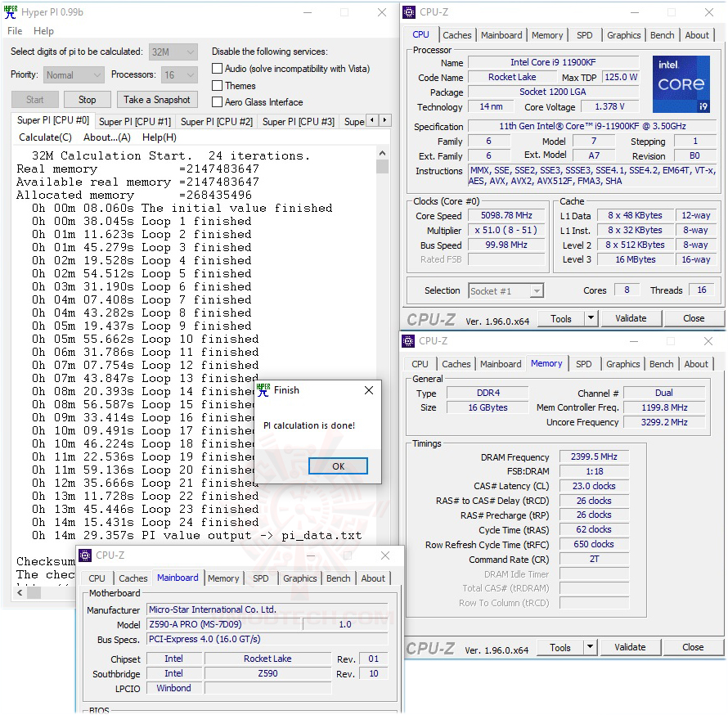
Task: Click the Model field Z590-A PRO (MS-7D09)
Action: coord(225,624)
